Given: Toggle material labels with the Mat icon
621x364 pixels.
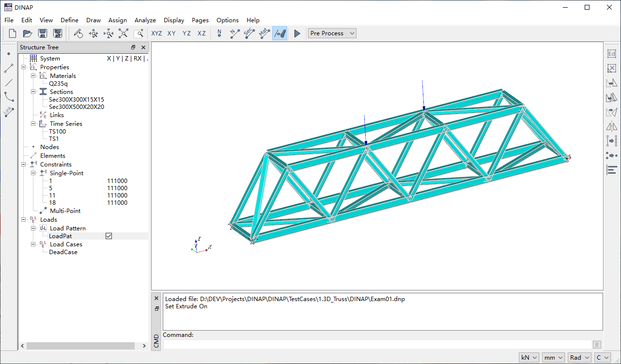Looking at the screenshot, I should pyautogui.click(x=264, y=33).
